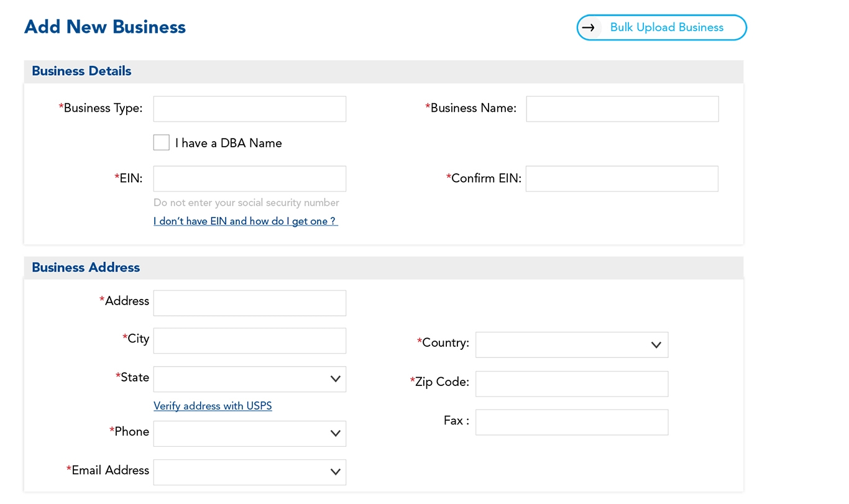This screenshot has width=849, height=504.
Task: Focus the Business Type field
Action: pos(249,109)
